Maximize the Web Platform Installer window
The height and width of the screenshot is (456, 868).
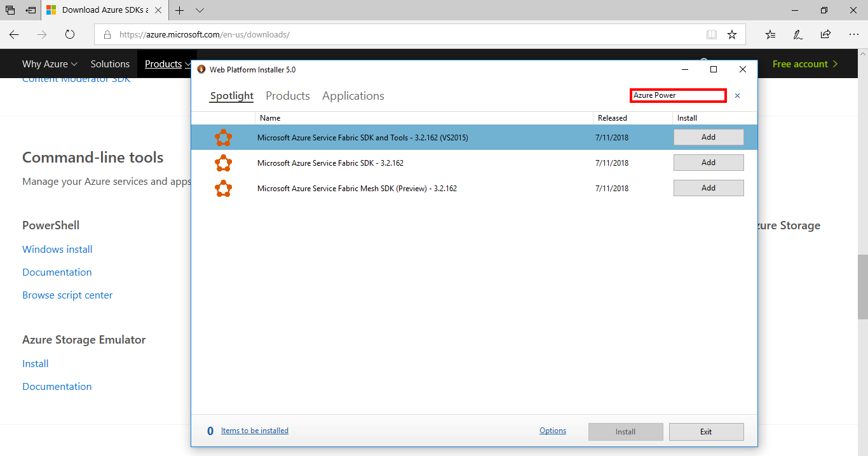click(x=714, y=69)
